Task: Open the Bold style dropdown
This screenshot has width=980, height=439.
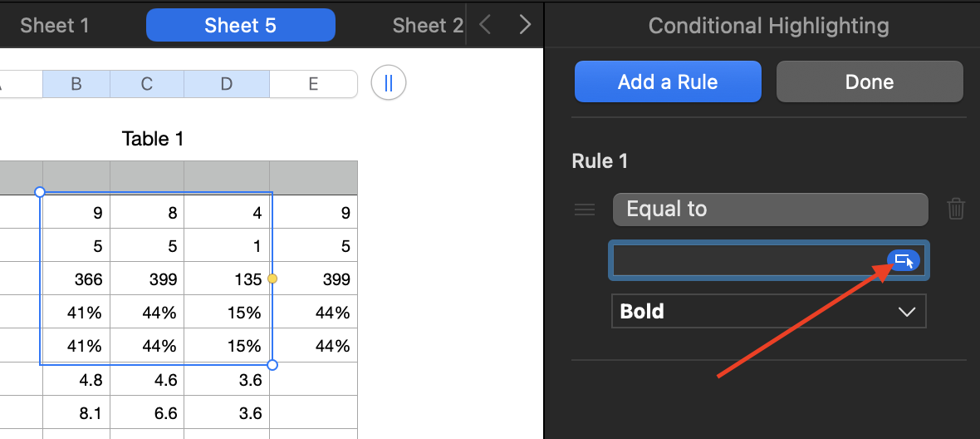Action: pos(768,312)
